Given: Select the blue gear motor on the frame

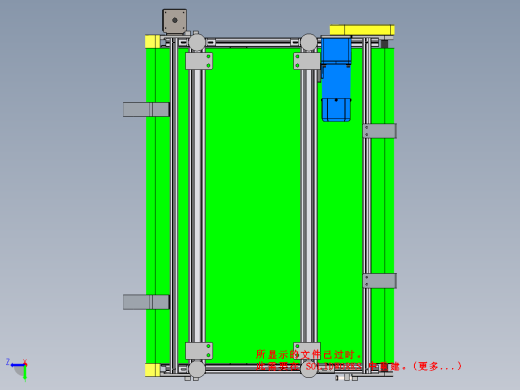Looking at the screenshot, I should 336,79.
